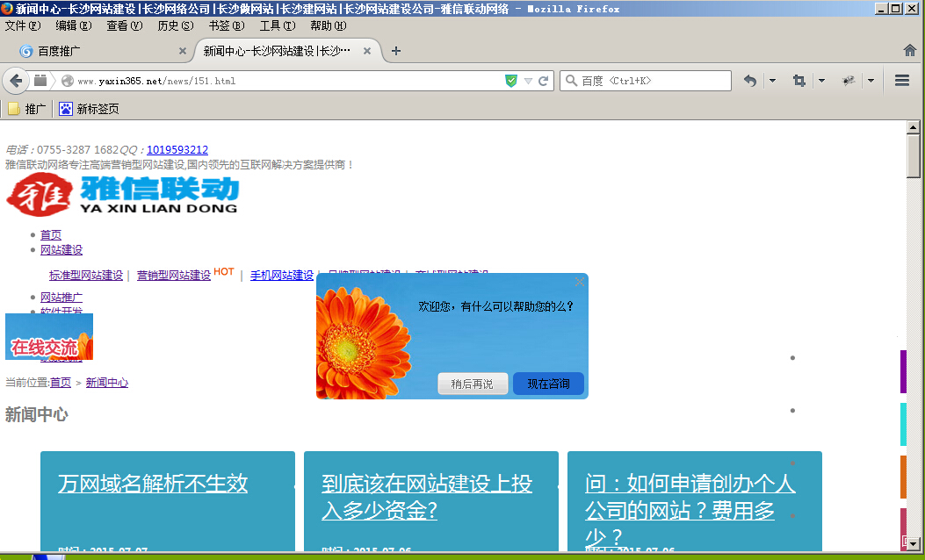The image size is (925, 560).
Task: Open a new tab with plus button
Action: 396,51
